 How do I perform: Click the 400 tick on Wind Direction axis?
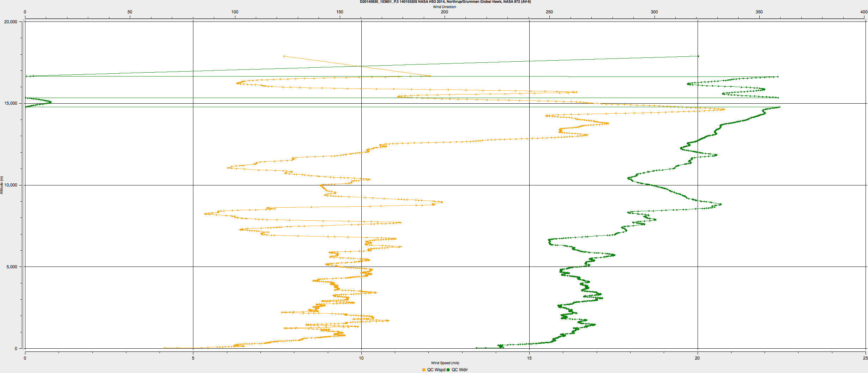click(864, 12)
